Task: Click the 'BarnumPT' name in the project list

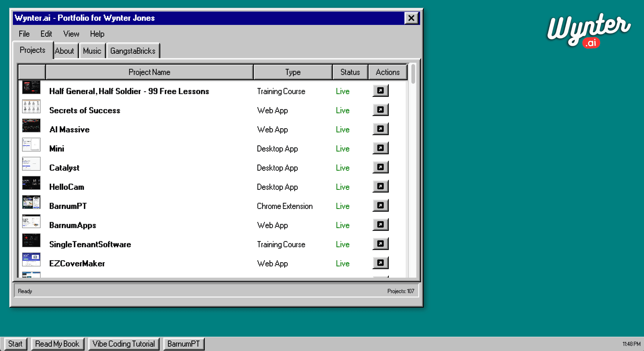Action: [x=68, y=206]
